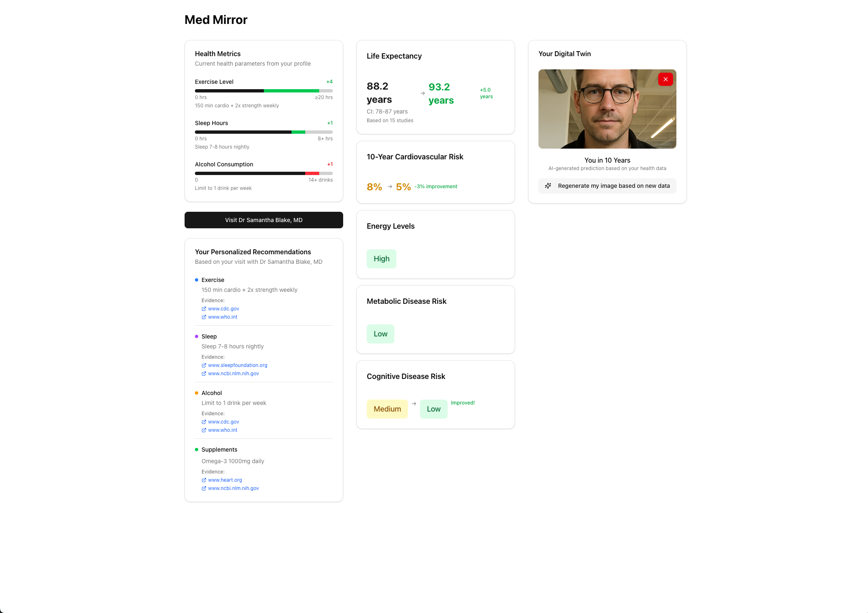
Task: Click the Exercise Level progress bar
Action: [263, 91]
